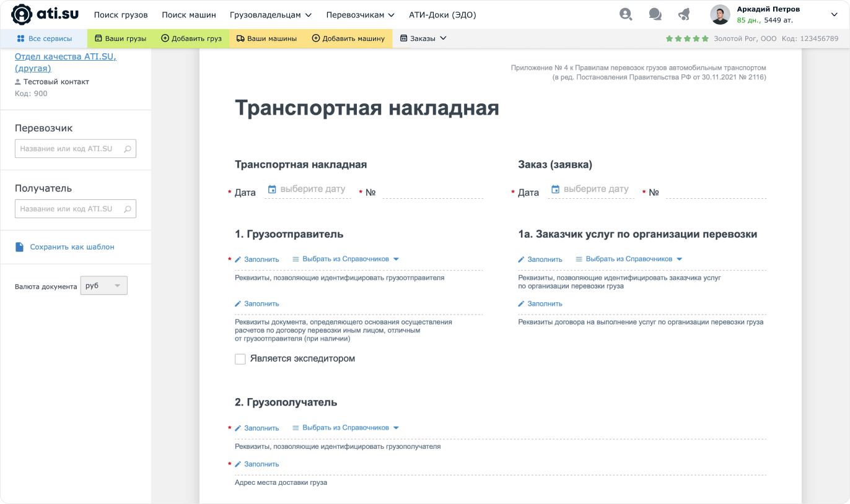Click the Сохранить как шаблон document icon
Screen dimensions: 850x504
19,247
